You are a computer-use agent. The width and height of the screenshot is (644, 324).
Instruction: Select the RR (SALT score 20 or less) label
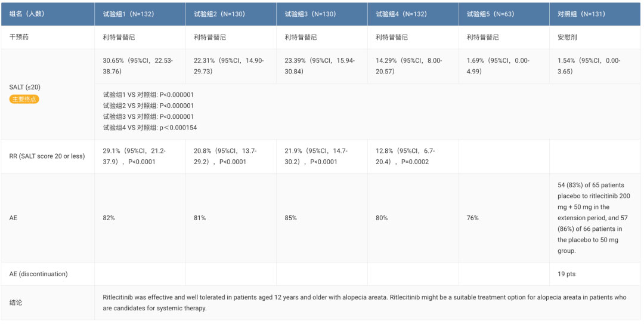[x=47, y=156]
